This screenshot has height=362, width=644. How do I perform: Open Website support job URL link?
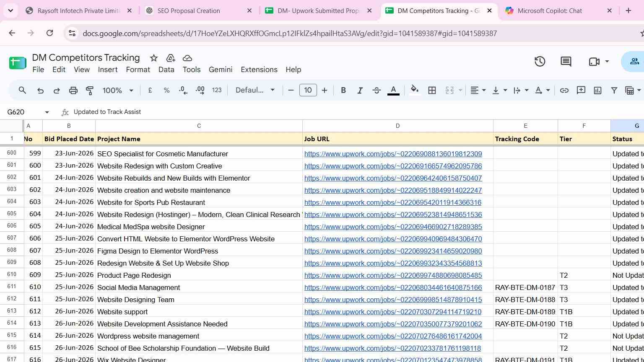(393, 312)
